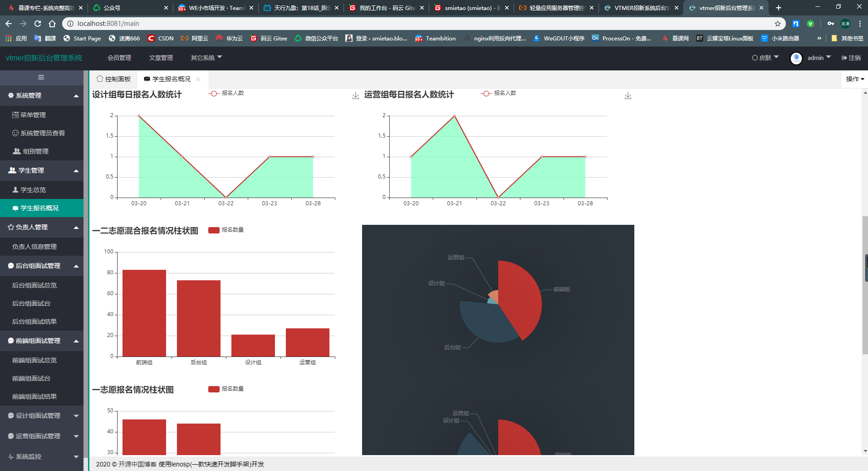Screen dimensions: 868x471
Task: Open 组别管理 in the sidebar
Action: [x=42, y=151]
